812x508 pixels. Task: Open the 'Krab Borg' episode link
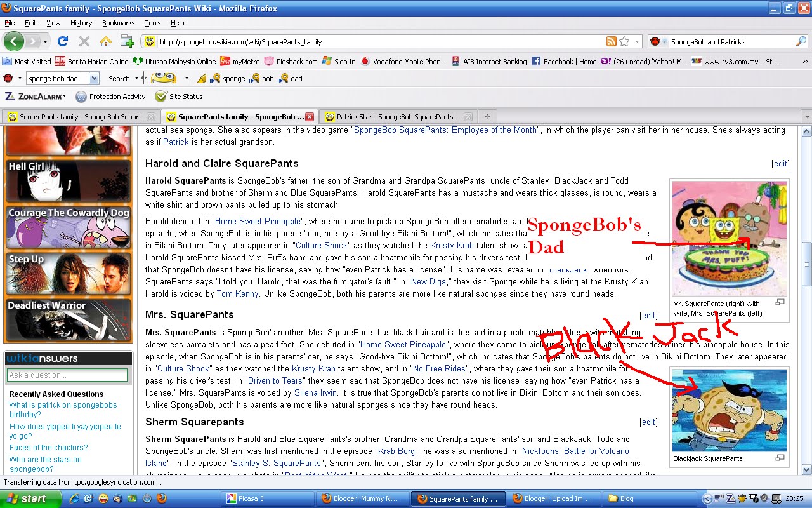(395, 451)
